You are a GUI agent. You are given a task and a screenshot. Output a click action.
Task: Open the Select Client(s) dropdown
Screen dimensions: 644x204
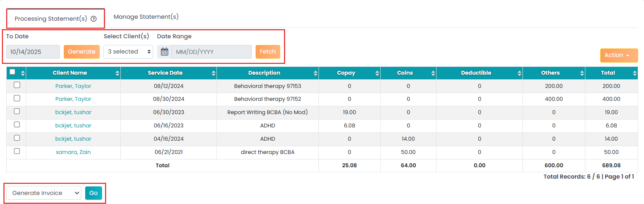128,52
